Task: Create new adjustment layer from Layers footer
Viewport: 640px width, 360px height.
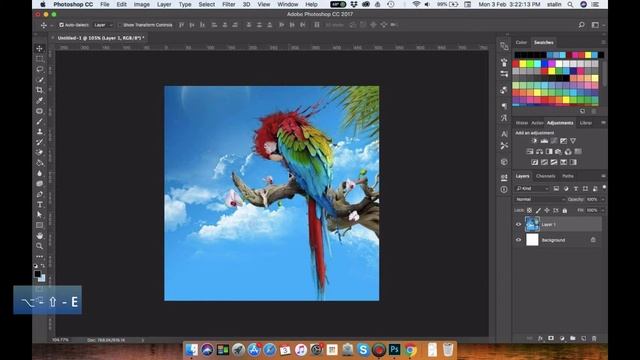Action: [x=562, y=338]
